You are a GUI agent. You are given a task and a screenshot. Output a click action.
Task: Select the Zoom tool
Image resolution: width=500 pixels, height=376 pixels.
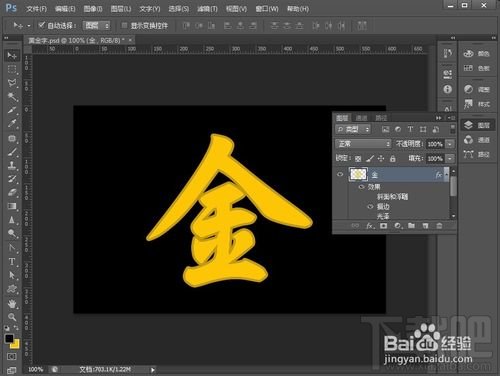12,317
